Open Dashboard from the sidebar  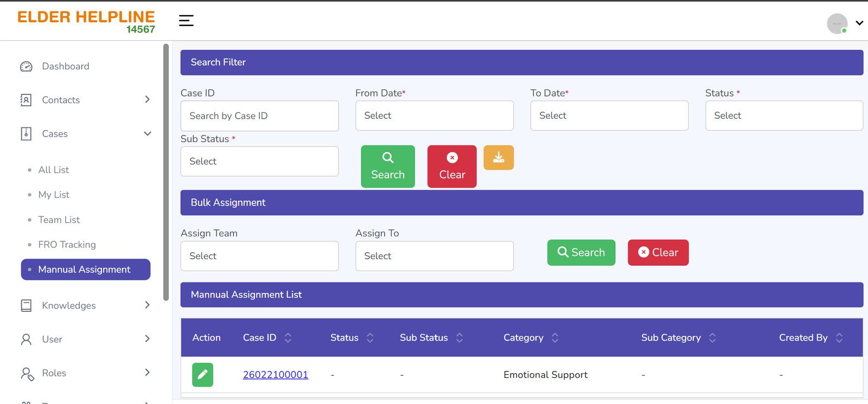66,66
